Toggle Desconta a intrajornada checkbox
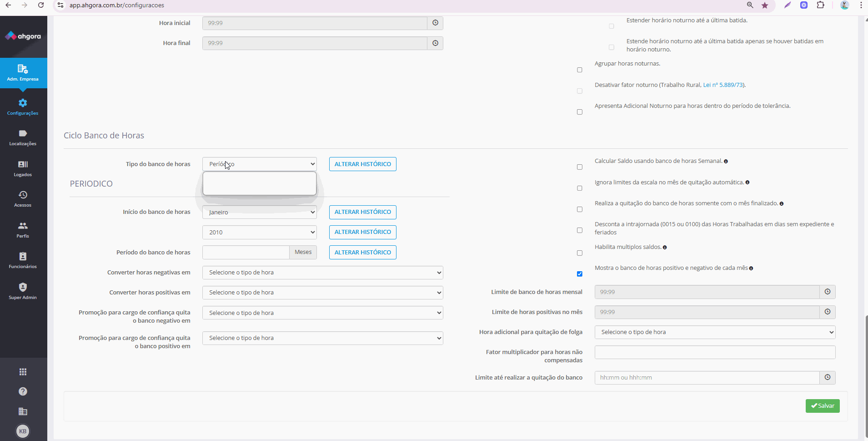Image resolution: width=868 pixels, height=441 pixels. [x=580, y=230]
